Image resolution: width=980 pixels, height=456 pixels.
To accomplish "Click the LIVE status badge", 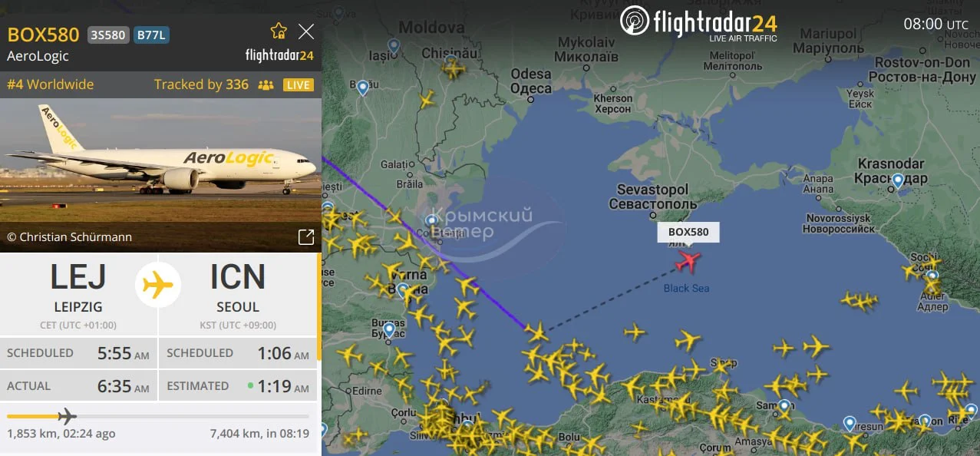I will (x=299, y=85).
